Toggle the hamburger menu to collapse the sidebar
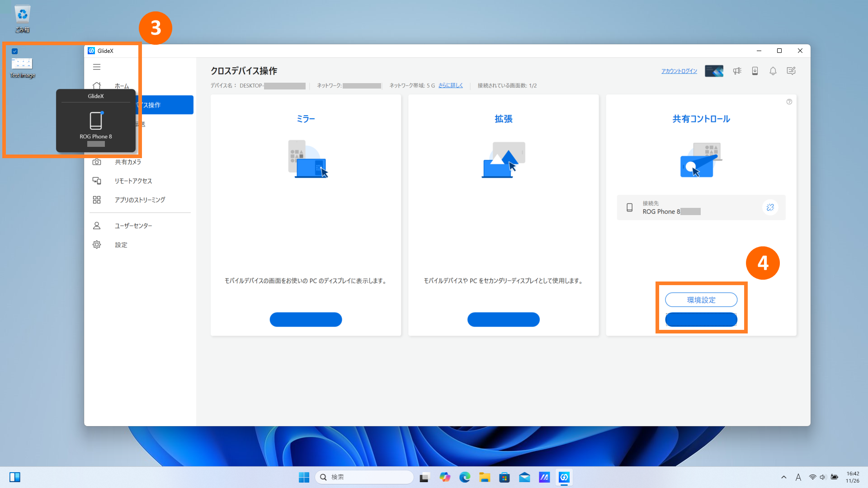The height and width of the screenshot is (488, 868). pos(97,67)
